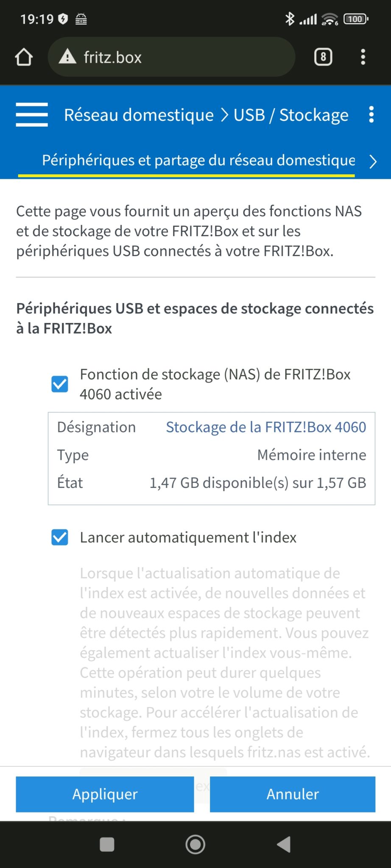This screenshot has height=868, width=391.
Task: Tap the Android back navigation button
Action: [284, 844]
